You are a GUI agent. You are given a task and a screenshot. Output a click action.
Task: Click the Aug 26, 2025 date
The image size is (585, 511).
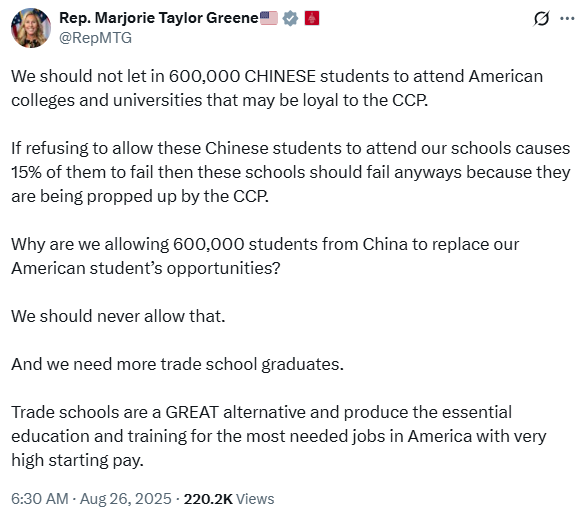[126, 499]
